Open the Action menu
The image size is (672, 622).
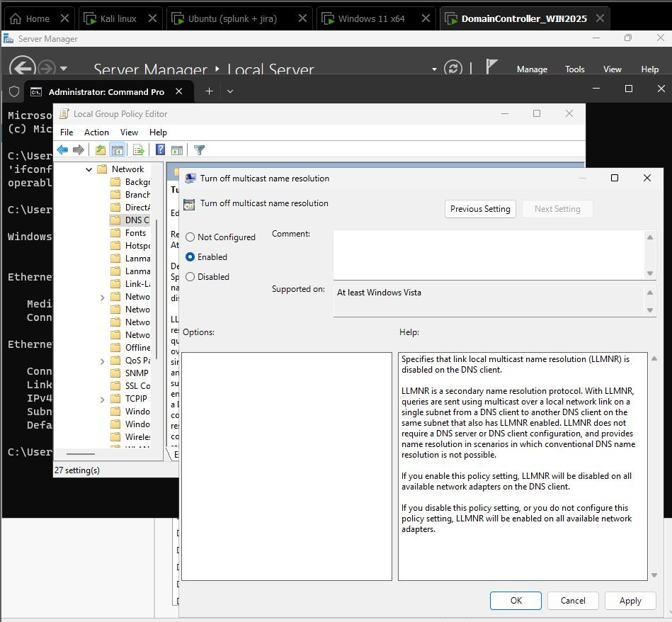(96, 132)
